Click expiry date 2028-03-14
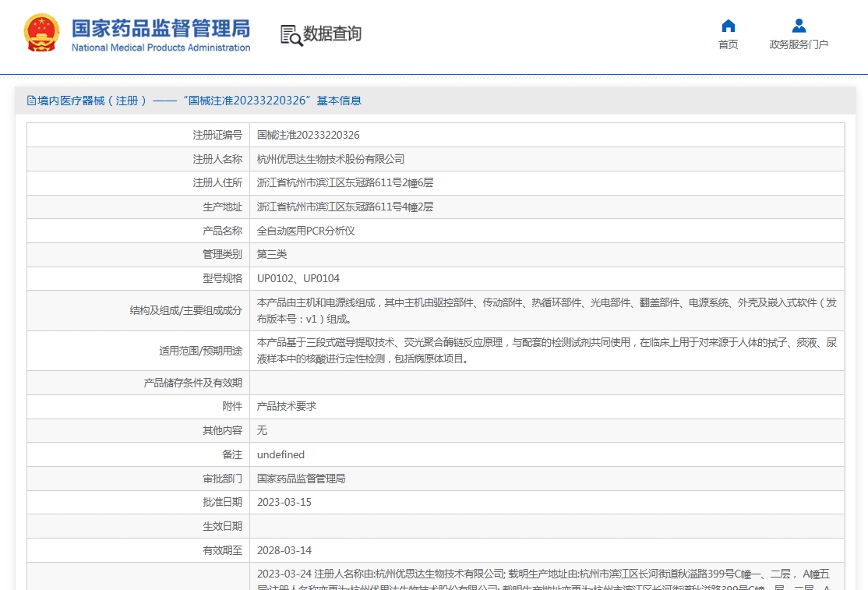868x590 pixels. [284, 550]
